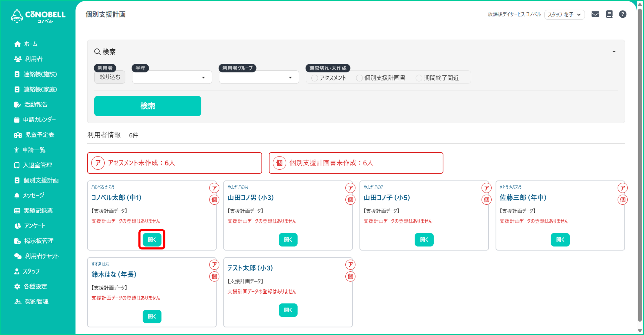Screen dimensions: 644x335
Task: Select the アセスメント radio option
Action: [314, 78]
